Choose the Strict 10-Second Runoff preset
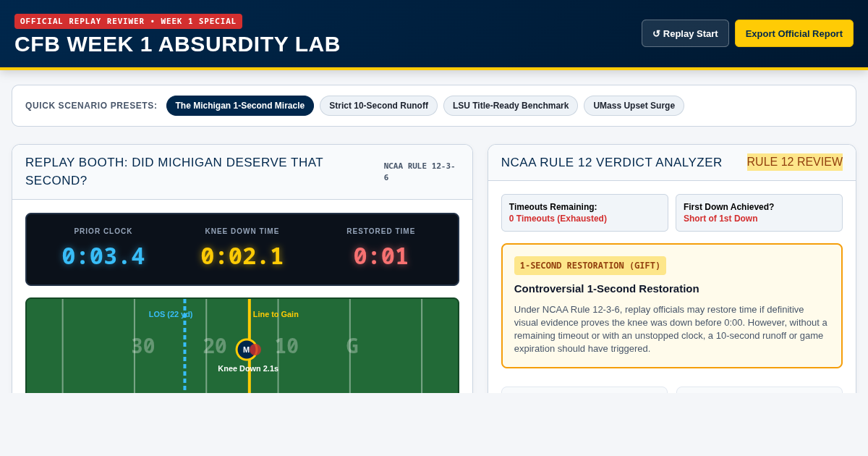This screenshot has width=868, height=456. click(378, 106)
